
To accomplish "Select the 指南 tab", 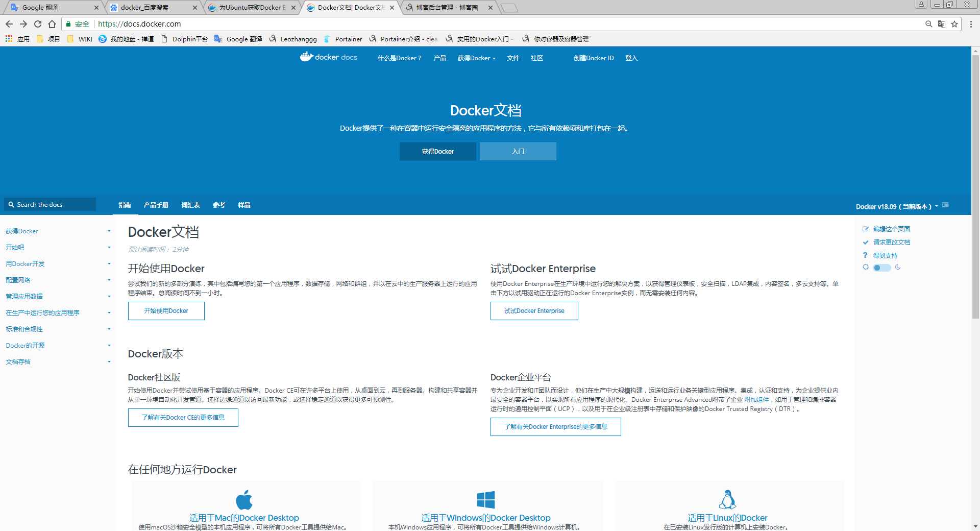I will click(125, 205).
